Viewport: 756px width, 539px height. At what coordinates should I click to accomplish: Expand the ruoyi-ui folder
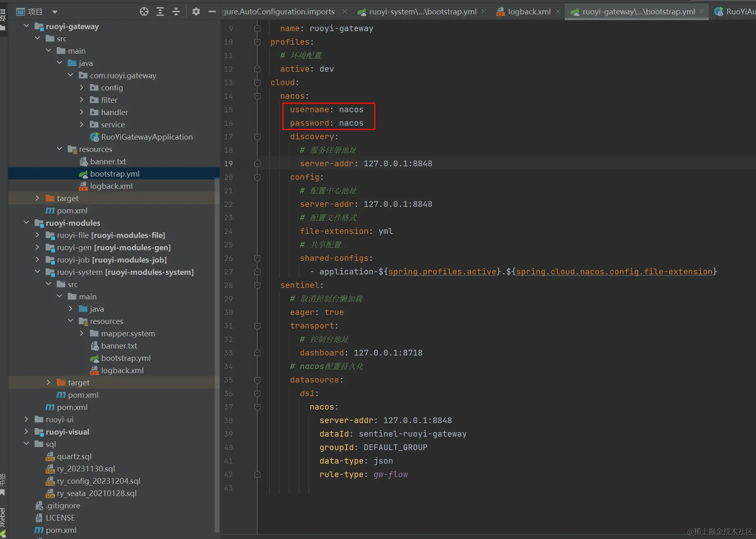[x=26, y=419]
